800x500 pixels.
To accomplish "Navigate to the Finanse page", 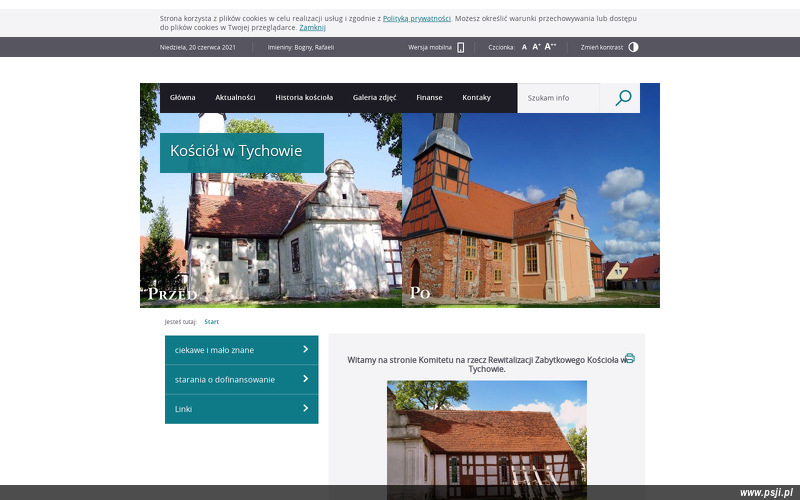I will [429, 98].
